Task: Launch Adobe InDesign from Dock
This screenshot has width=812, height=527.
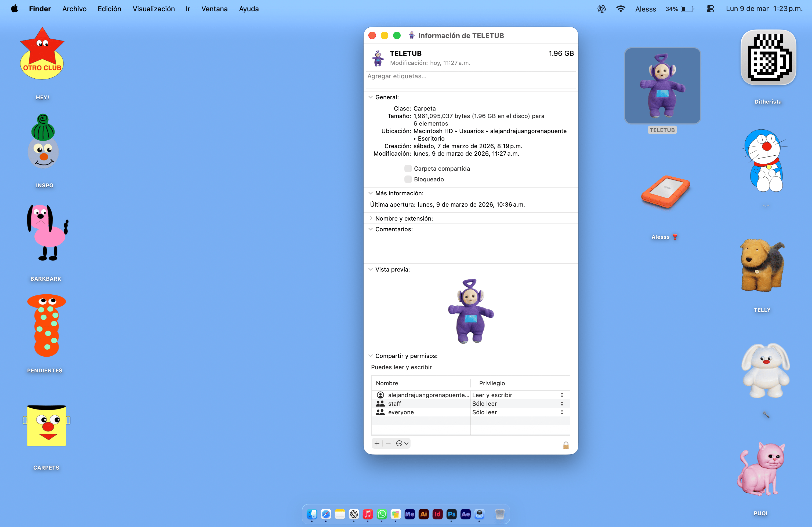Action: 438,514
